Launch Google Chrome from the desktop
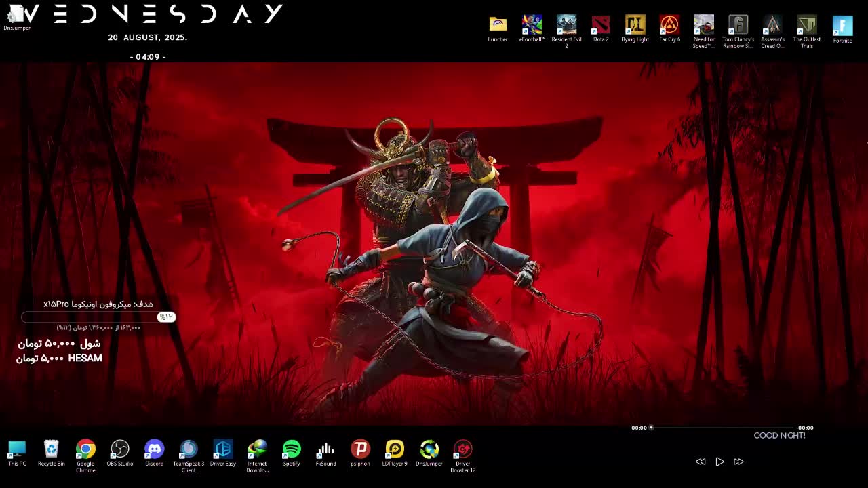The image size is (868, 488). [x=85, y=455]
